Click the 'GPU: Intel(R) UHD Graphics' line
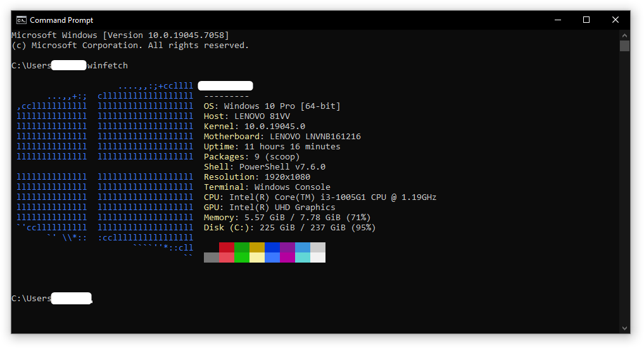The height and width of the screenshot is (348, 644). click(269, 208)
